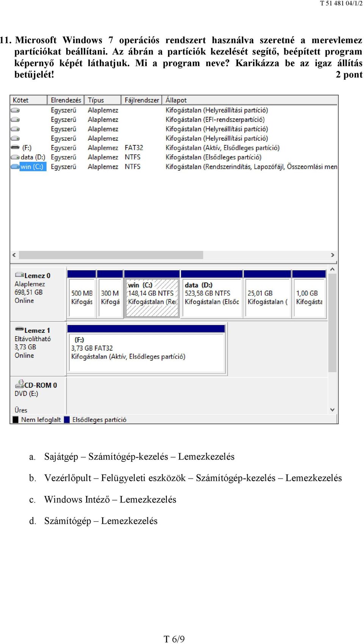Sort by the Elrendezés column header
Screen dimensions: 364x644
click(66, 100)
